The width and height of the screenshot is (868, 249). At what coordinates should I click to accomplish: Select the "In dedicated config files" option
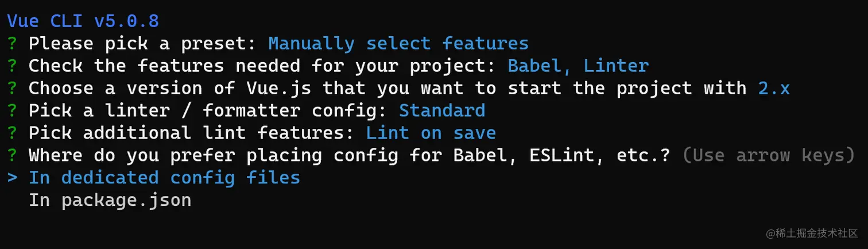pyautogui.click(x=164, y=178)
